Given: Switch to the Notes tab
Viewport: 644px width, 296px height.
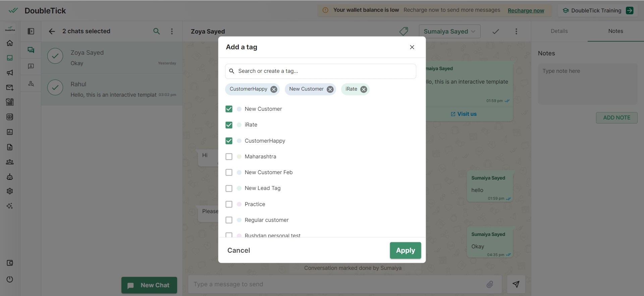Looking at the screenshot, I should click(615, 31).
